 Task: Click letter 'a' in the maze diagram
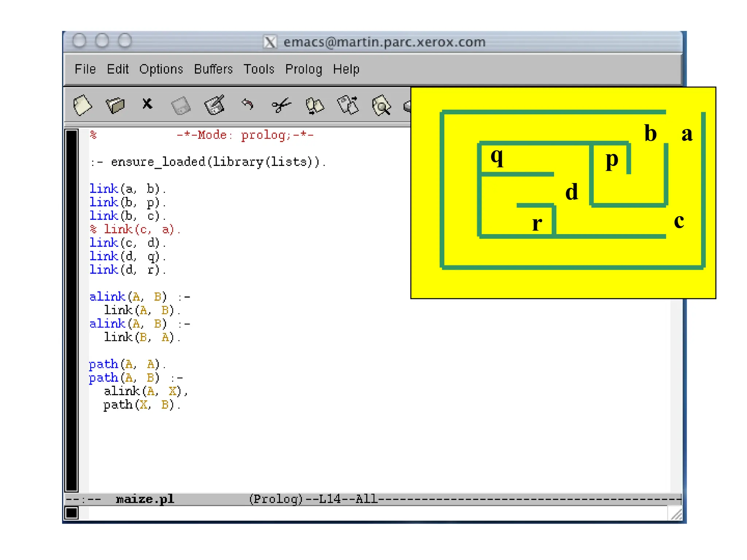coord(687,134)
